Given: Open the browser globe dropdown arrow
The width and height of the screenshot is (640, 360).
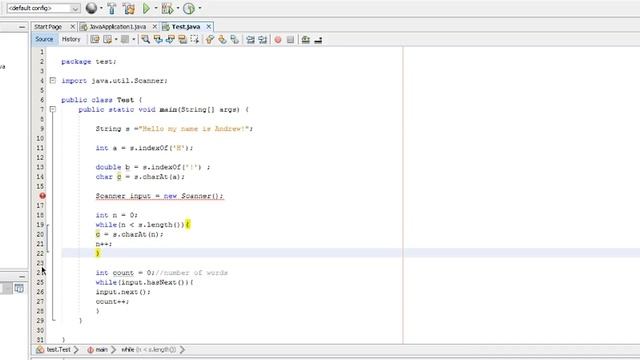Looking at the screenshot, I should click(101, 8).
